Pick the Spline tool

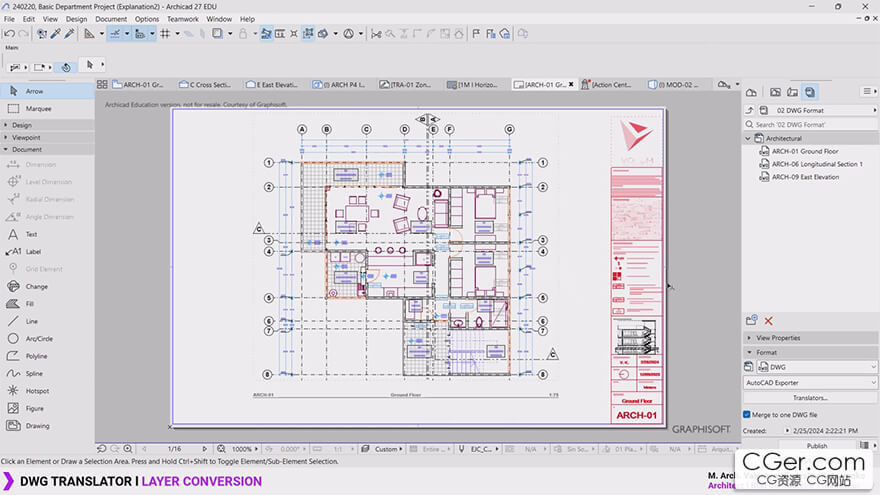click(47, 373)
